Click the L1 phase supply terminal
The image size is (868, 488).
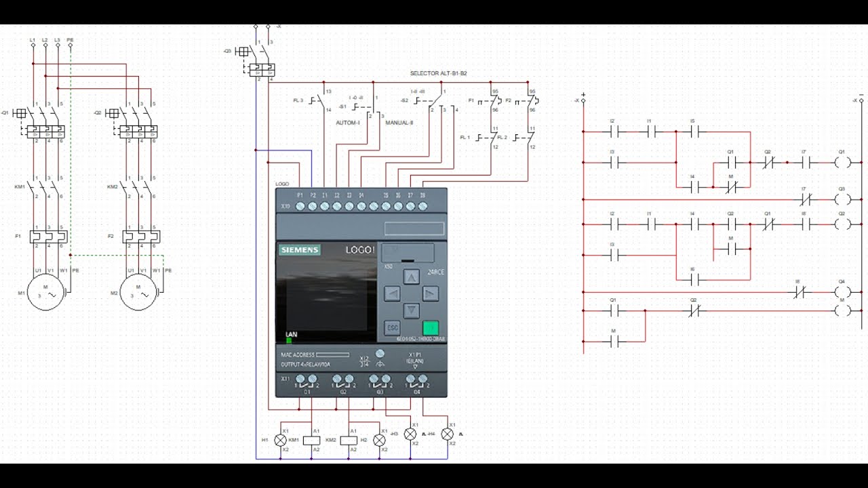(x=33, y=45)
